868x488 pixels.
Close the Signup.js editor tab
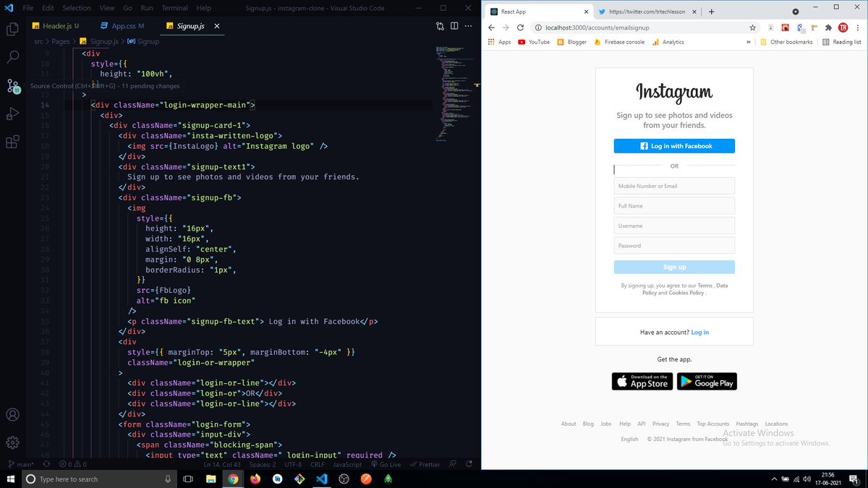pyautogui.click(x=216, y=26)
